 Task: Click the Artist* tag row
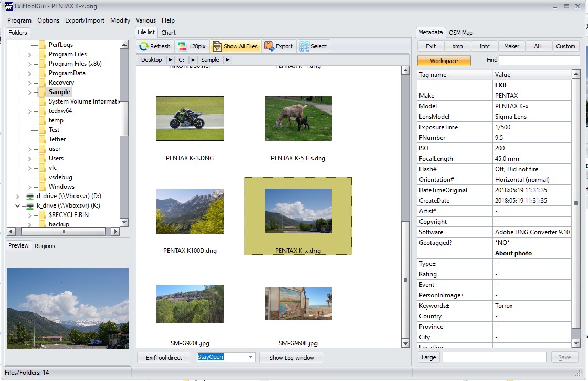[494, 211]
